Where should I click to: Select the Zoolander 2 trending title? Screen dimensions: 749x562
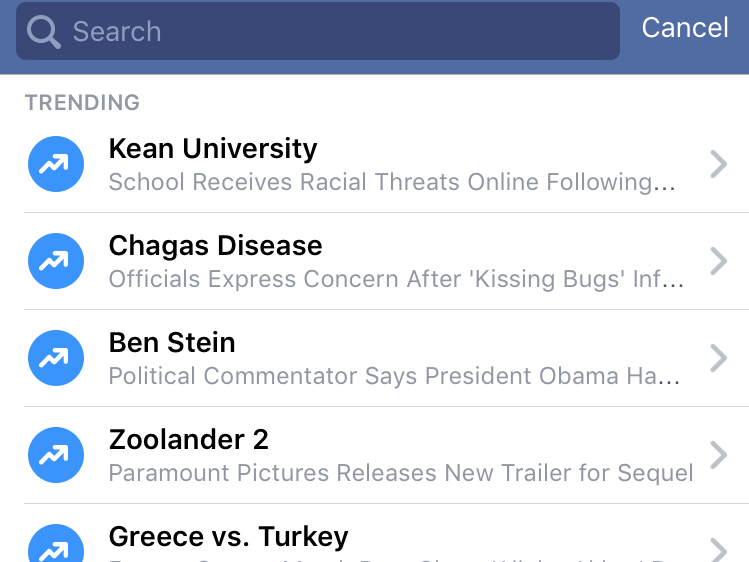point(188,440)
